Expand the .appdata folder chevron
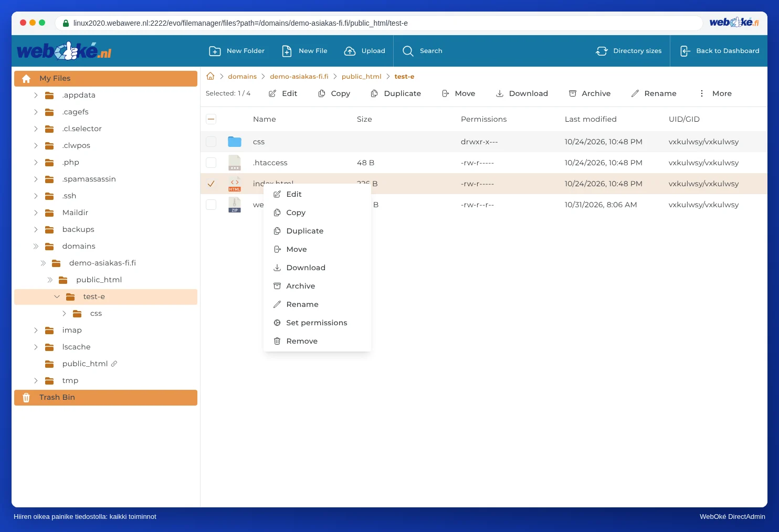This screenshot has height=532, width=779. [36, 95]
